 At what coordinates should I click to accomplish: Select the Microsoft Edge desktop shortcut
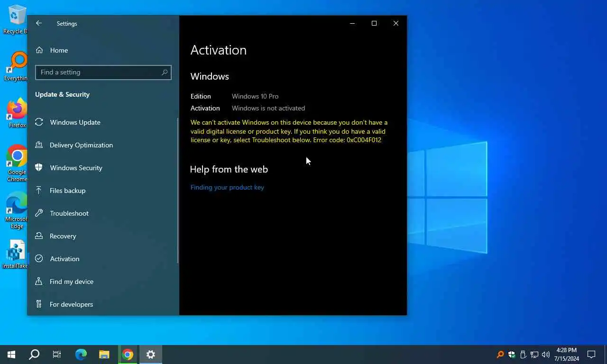[17, 210]
